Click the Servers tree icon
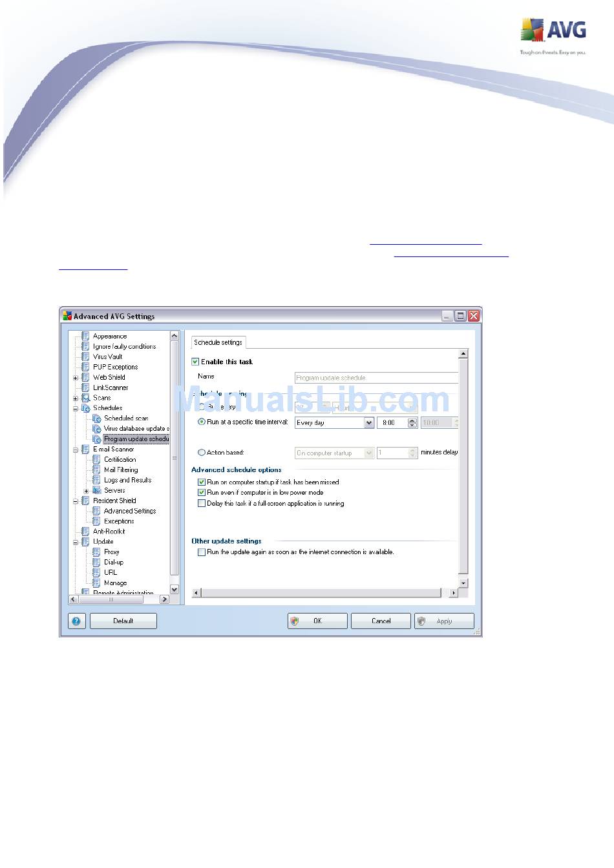The image size is (614, 868). [x=96, y=491]
